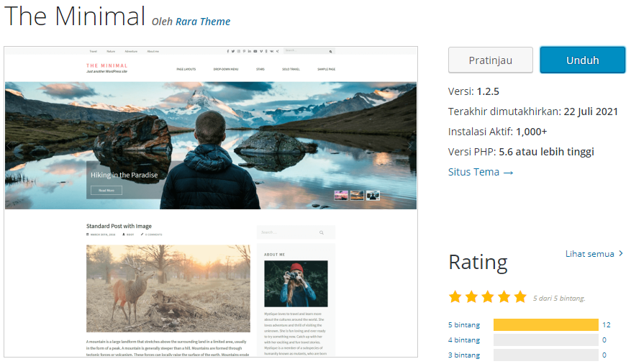Open Standard Post with Image title
Screen dimensions: 631x364
coord(119,226)
